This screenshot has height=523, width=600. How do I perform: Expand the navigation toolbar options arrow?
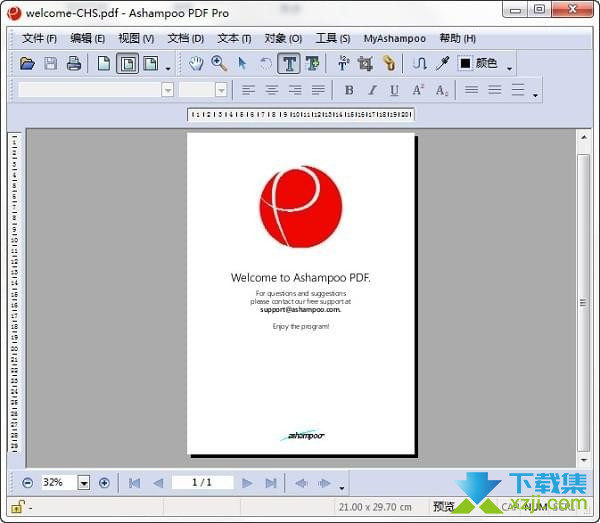pos(342,488)
